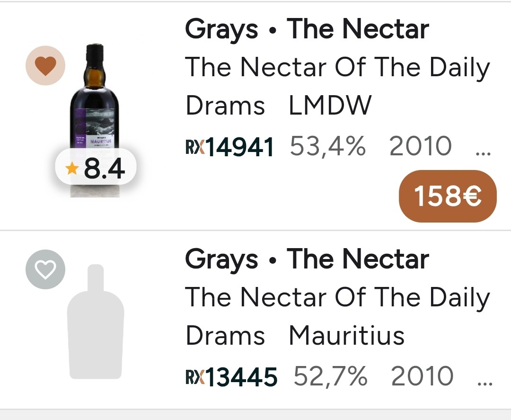The width and height of the screenshot is (511, 420).
Task: Click the 52,7% ABV value
Action: [x=330, y=376]
